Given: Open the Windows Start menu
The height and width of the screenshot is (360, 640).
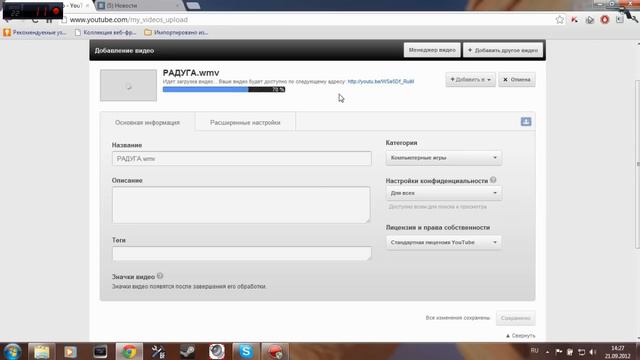Looking at the screenshot, I should [x=12, y=351].
